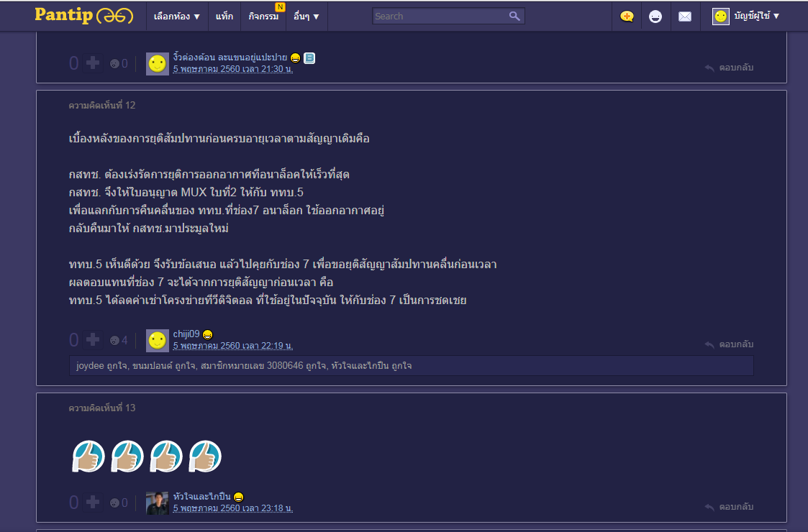This screenshot has width=808, height=532.
Task: Click the line mentioning MUX ใบที่2
Action: tap(186, 193)
